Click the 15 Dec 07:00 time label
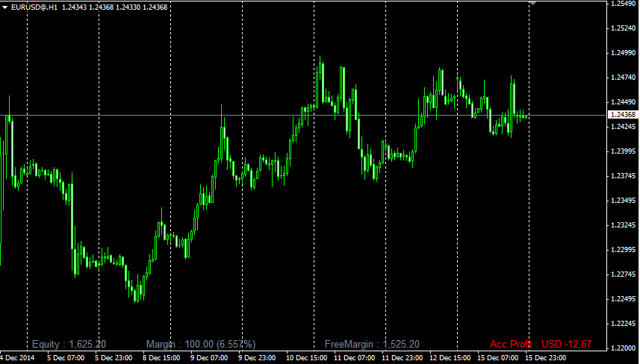640x364 pixels. (497, 358)
